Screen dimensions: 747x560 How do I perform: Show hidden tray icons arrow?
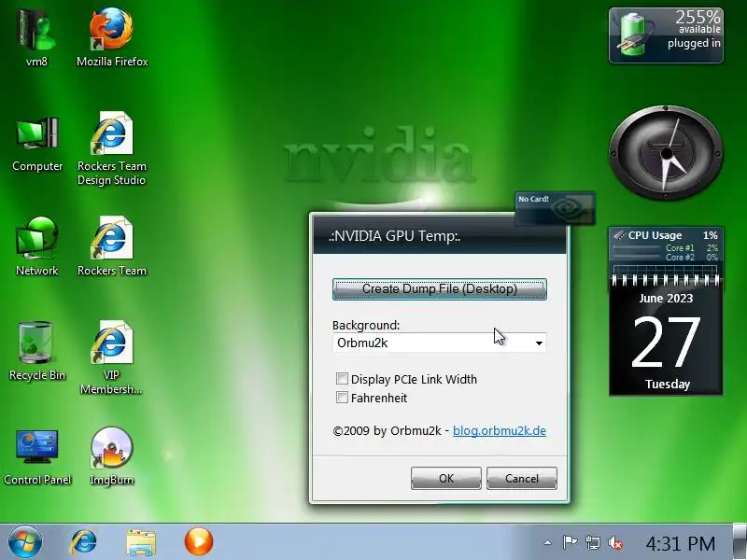548,542
